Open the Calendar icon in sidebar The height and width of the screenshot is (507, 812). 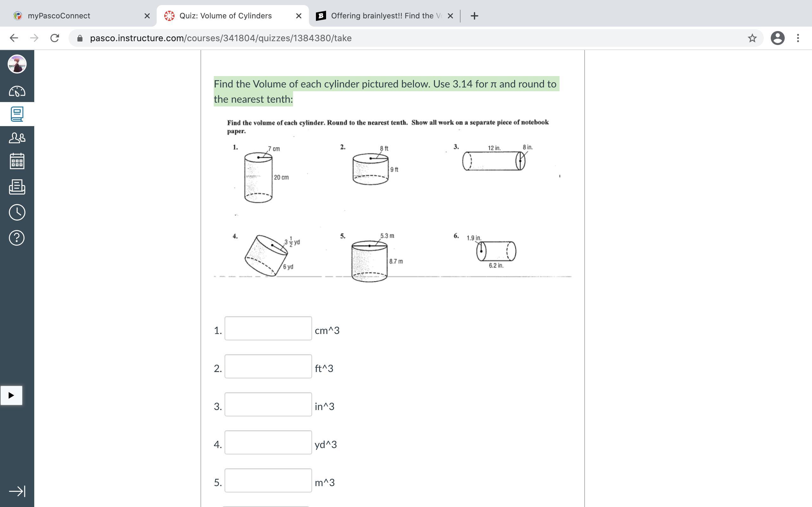point(17,161)
